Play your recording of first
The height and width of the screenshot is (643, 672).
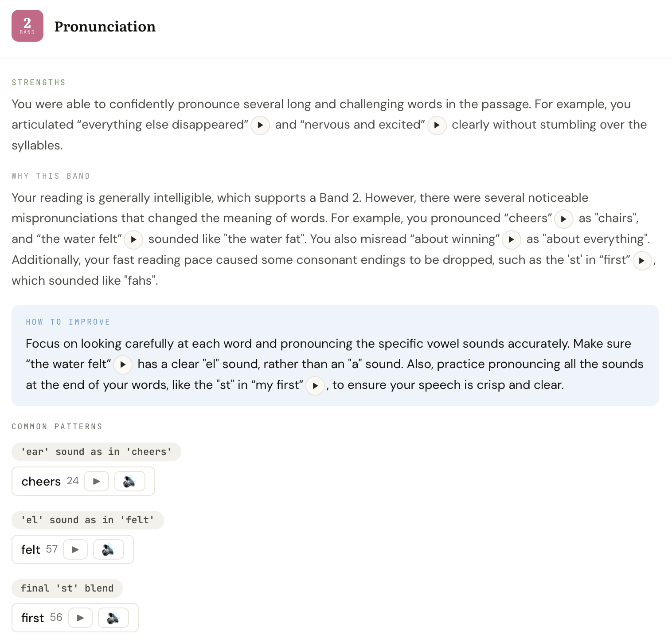[80, 618]
